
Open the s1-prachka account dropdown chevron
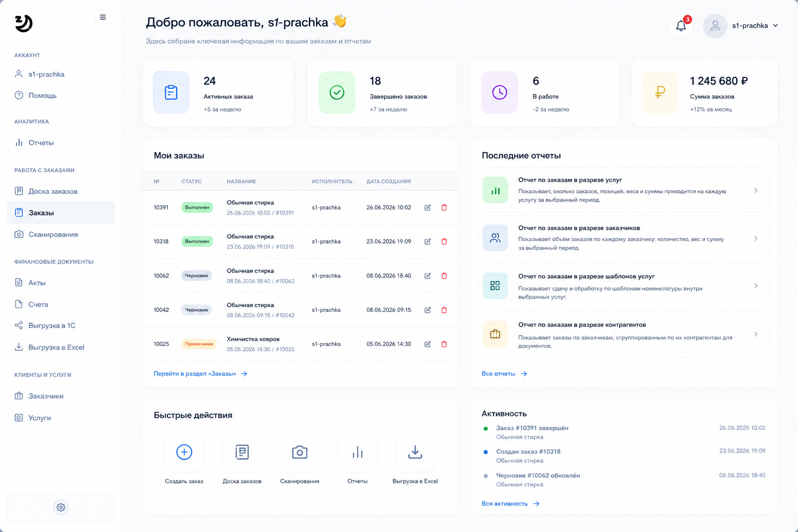(x=775, y=25)
